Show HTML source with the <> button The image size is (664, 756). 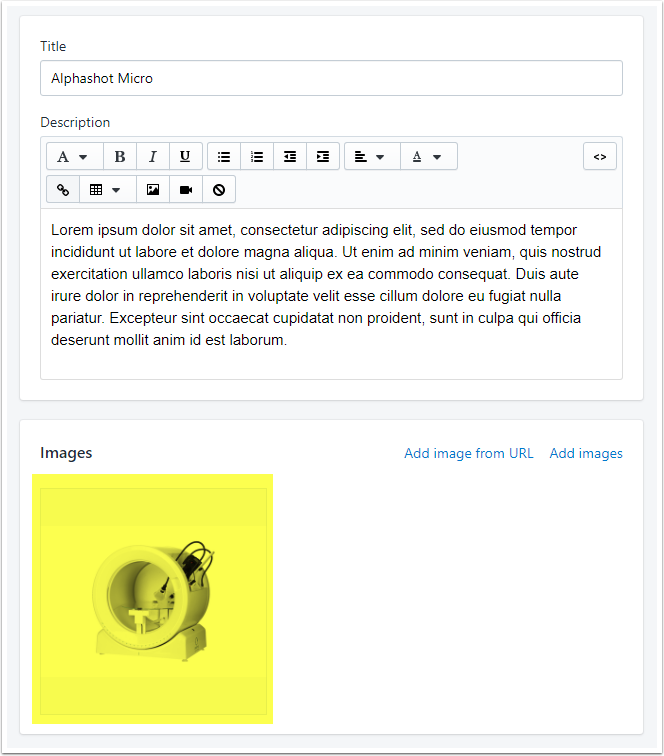coord(600,156)
